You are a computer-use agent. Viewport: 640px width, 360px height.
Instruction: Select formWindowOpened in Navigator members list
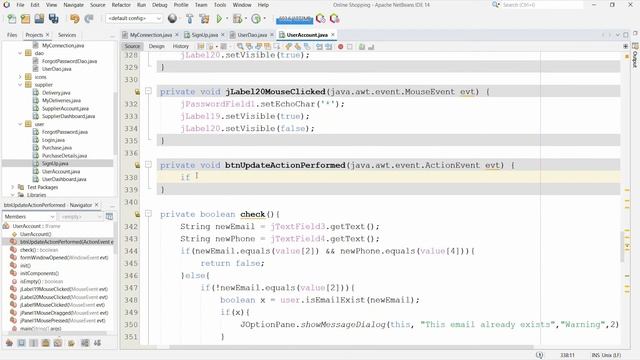coord(64,258)
